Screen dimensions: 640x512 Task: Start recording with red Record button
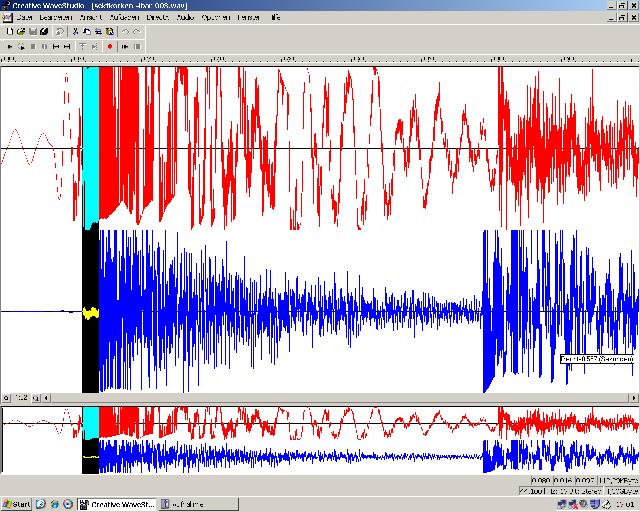pos(109,47)
